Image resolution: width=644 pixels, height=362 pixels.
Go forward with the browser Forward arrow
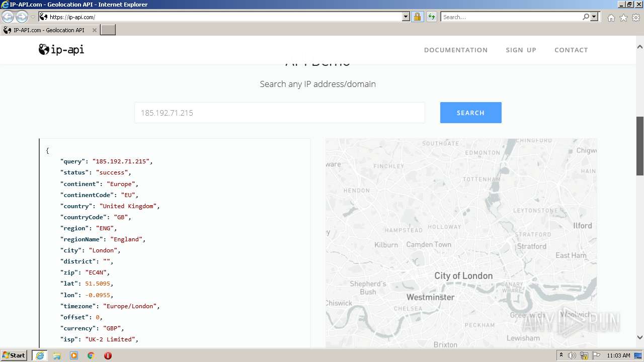coord(22,17)
